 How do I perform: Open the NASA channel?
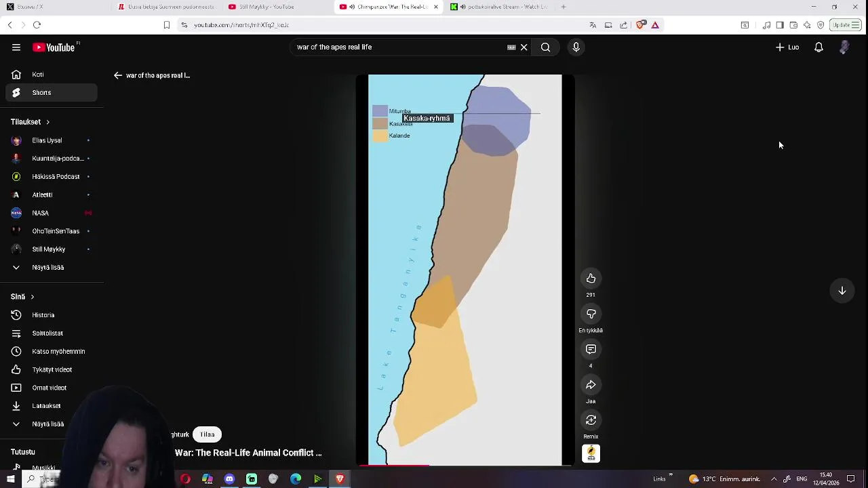(52, 213)
